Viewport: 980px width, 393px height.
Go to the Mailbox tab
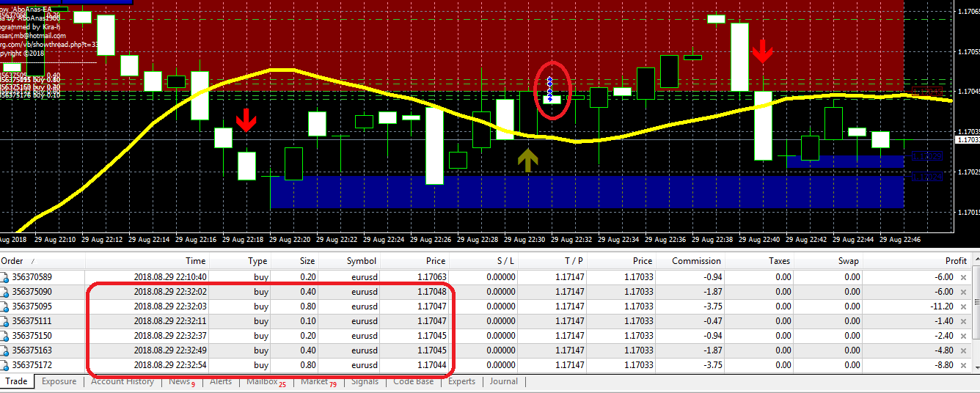tap(262, 381)
